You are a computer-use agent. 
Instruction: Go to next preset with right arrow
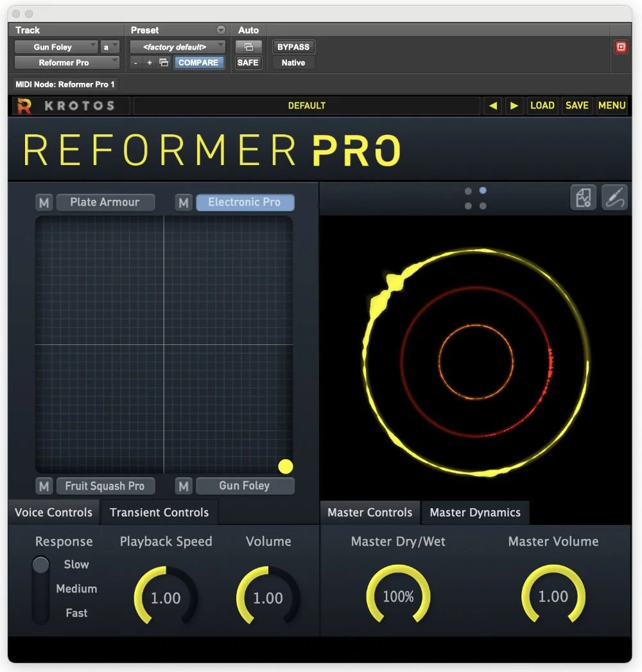[514, 105]
